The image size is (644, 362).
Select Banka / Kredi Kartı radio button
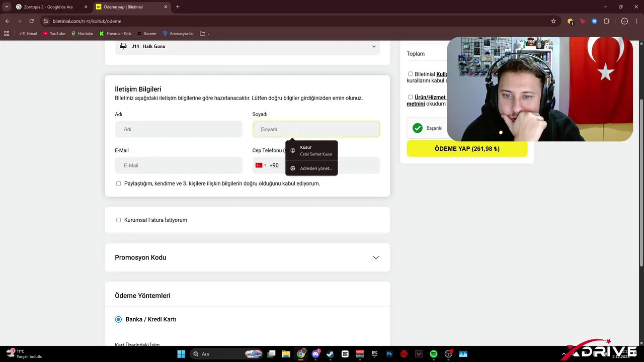point(118,319)
